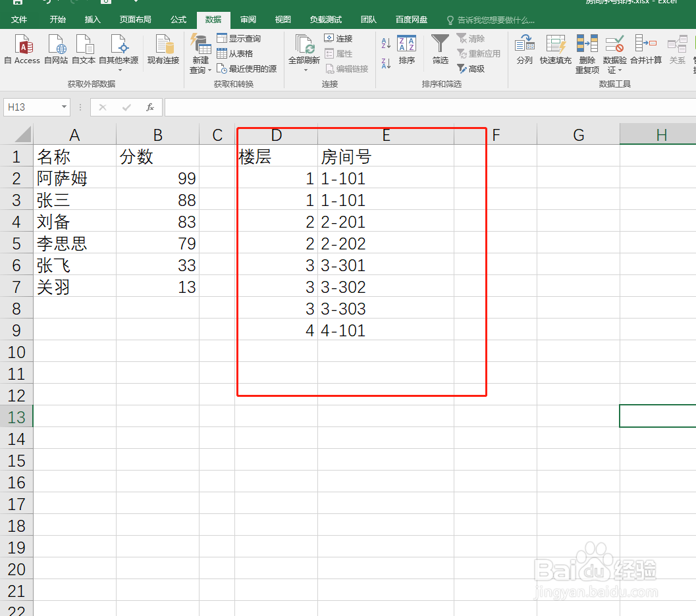This screenshot has width=696, height=616.
Task: Open Connections (连接) button
Action: (338, 39)
